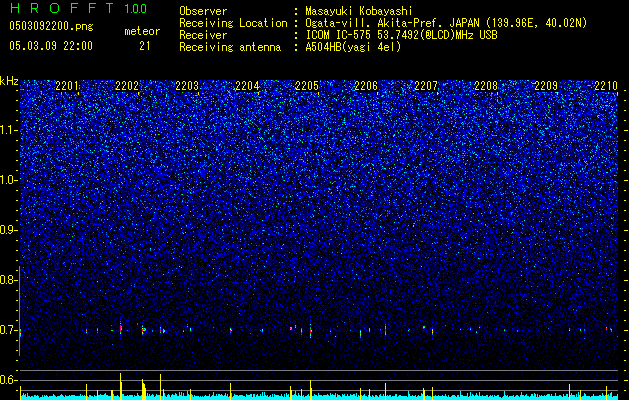The image size is (629, 400).
Task: Select the ICOM IC-575 receiver text
Action: coord(402,35)
